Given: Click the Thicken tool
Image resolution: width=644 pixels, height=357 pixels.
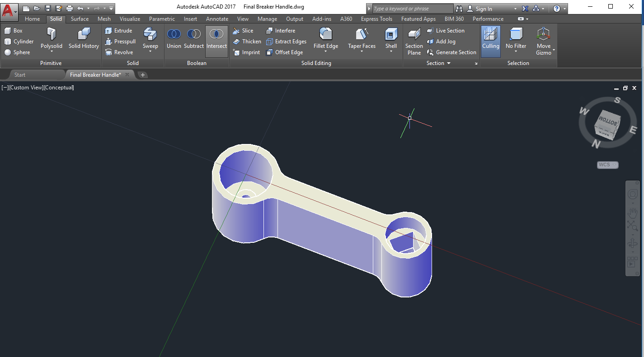Looking at the screenshot, I should 247,42.
